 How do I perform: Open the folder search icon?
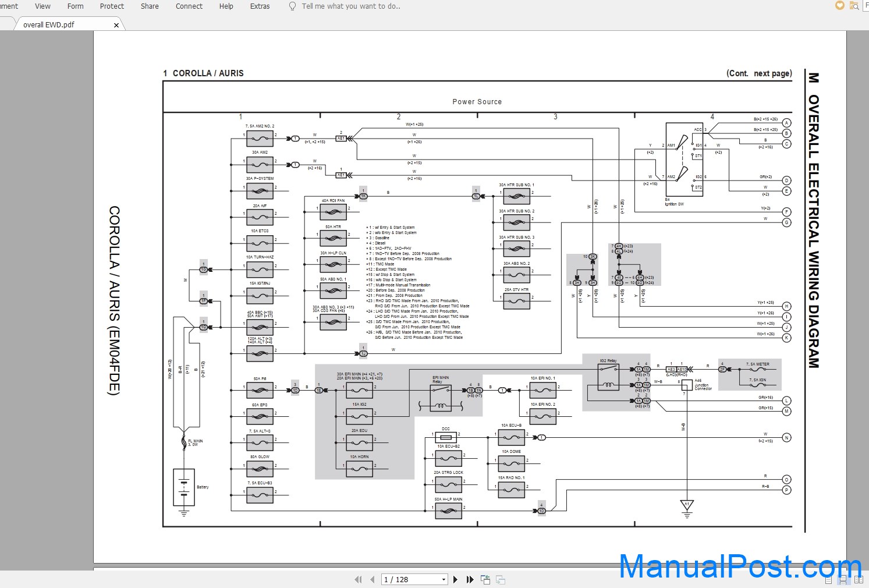tap(854, 6)
